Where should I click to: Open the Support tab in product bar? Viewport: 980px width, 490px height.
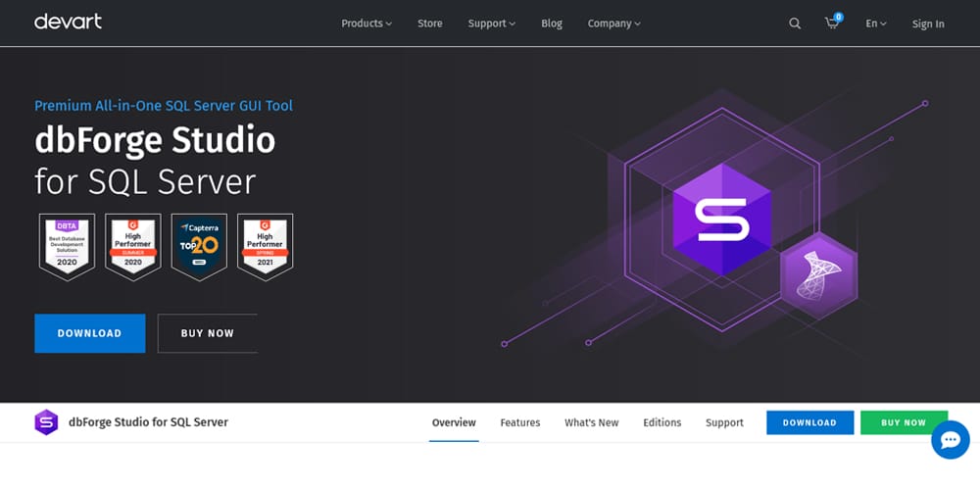(724, 422)
